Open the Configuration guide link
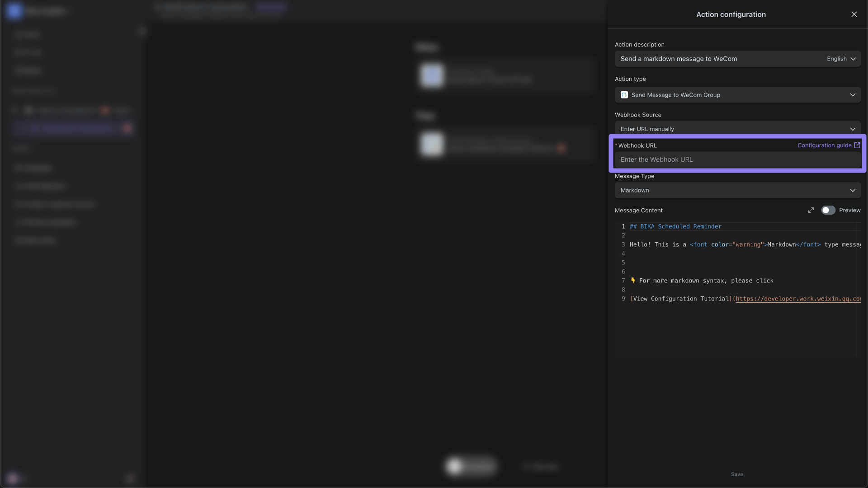868x488 pixels. [x=829, y=145]
